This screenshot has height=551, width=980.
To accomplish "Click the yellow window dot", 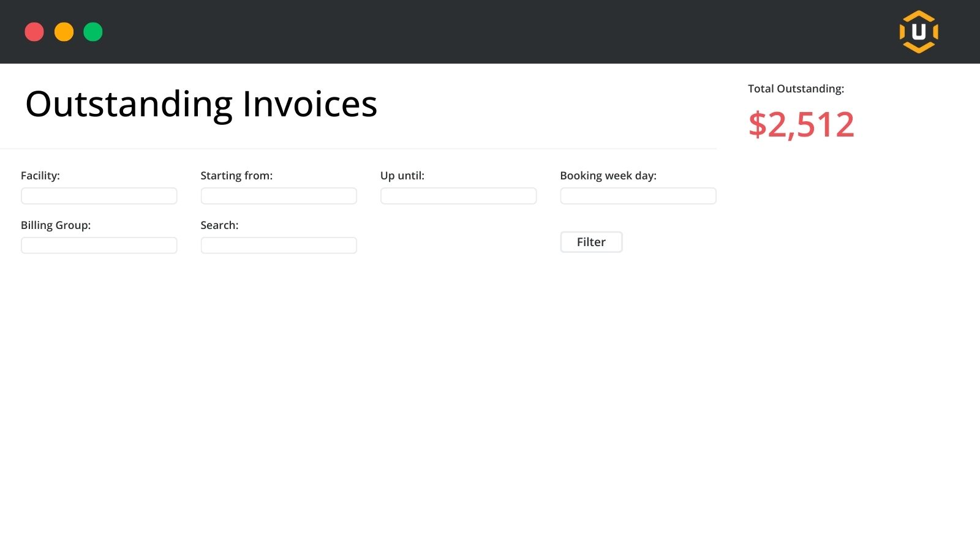I will point(64,32).
